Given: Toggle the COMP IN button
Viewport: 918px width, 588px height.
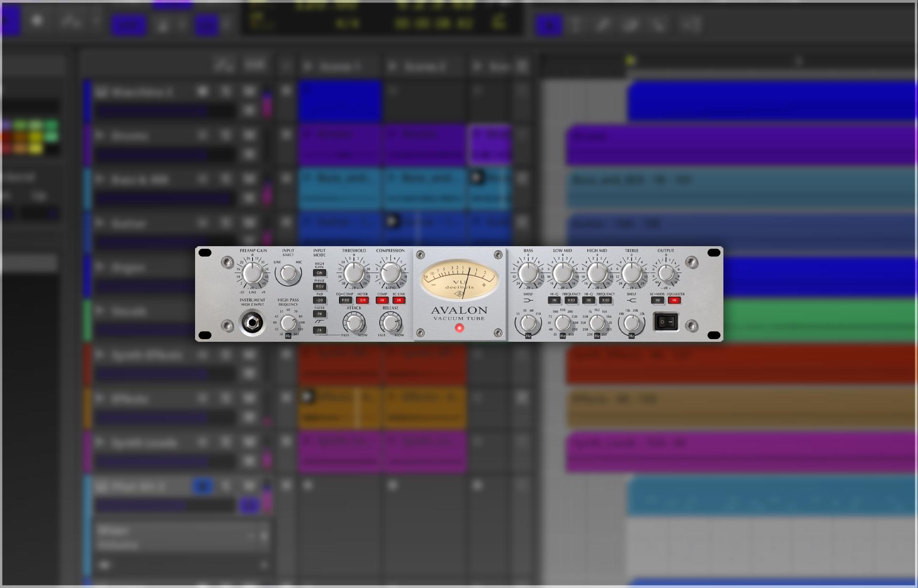Looking at the screenshot, I should (382, 300).
